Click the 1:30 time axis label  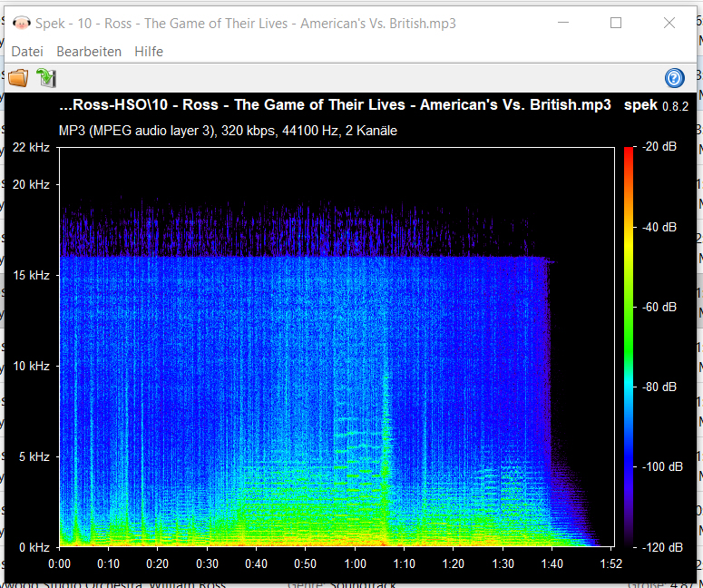(x=503, y=563)
